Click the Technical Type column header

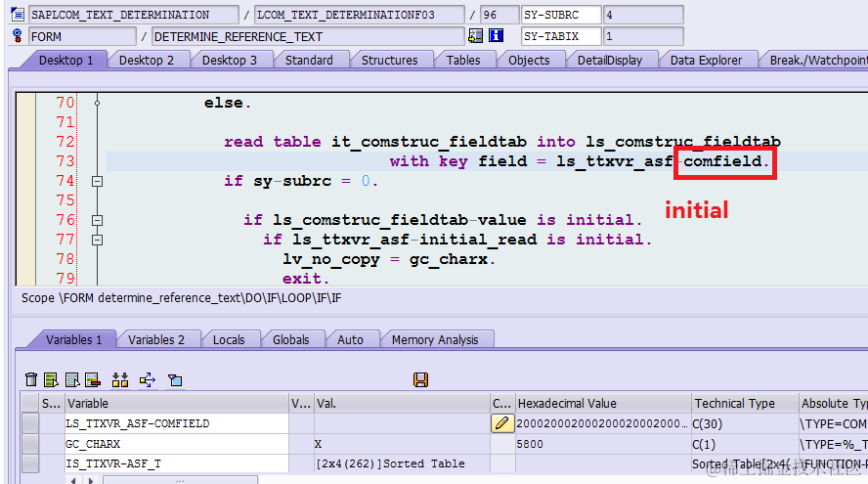(x=745, y=403)
